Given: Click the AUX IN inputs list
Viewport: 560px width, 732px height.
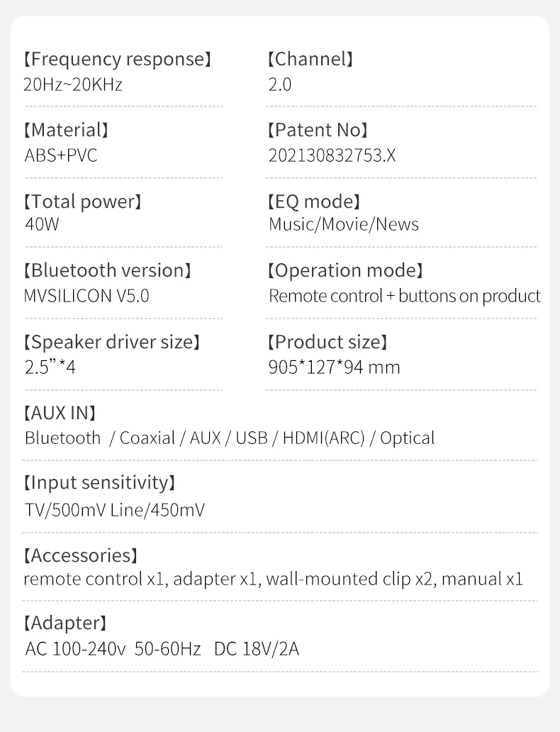Looking at the screenshot, I should [x=230, y=438].
